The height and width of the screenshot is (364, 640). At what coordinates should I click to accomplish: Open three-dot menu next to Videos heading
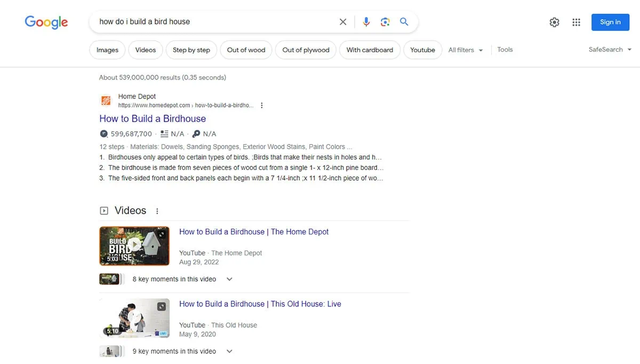pyautogui.click(x=157, y=211)
